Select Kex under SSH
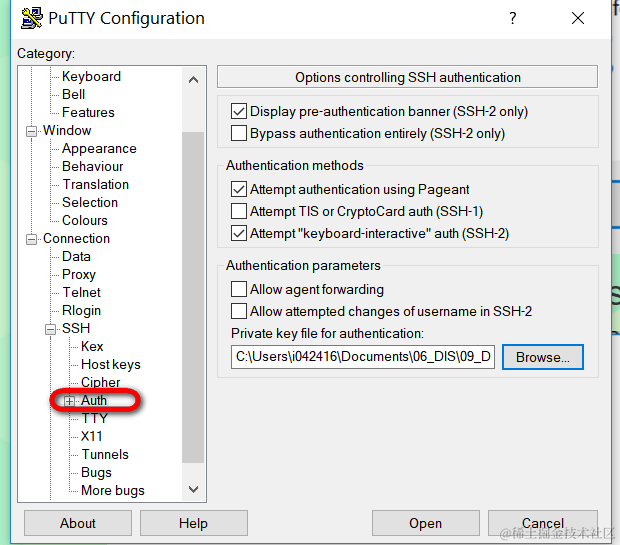Image resolution: width=620 pixels, height=545 pixels. [x=92, y=346]
